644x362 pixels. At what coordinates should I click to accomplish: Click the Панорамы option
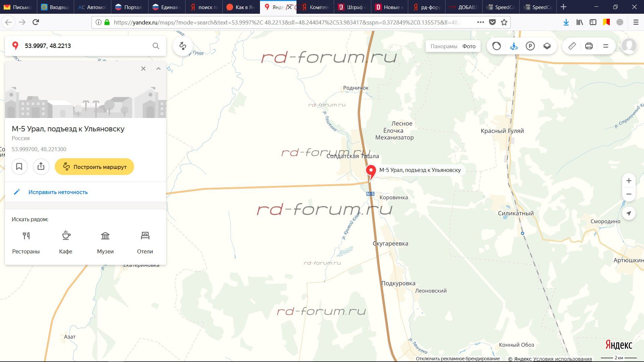443,46
